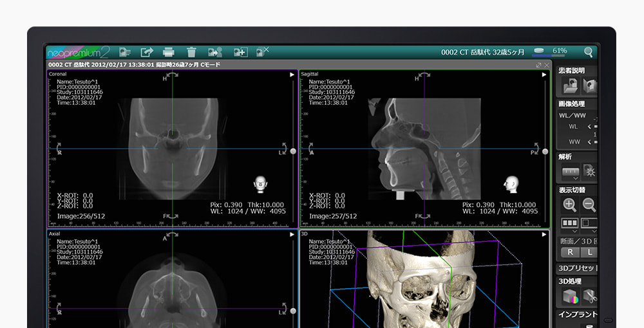Click the Coronal CT slice image
This screenshot has width=644, height=328.
point(173,149)
